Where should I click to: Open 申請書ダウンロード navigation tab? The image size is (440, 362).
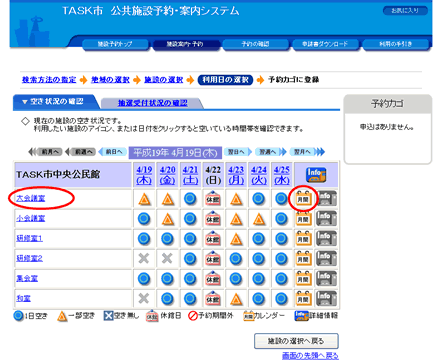[325, 44]
